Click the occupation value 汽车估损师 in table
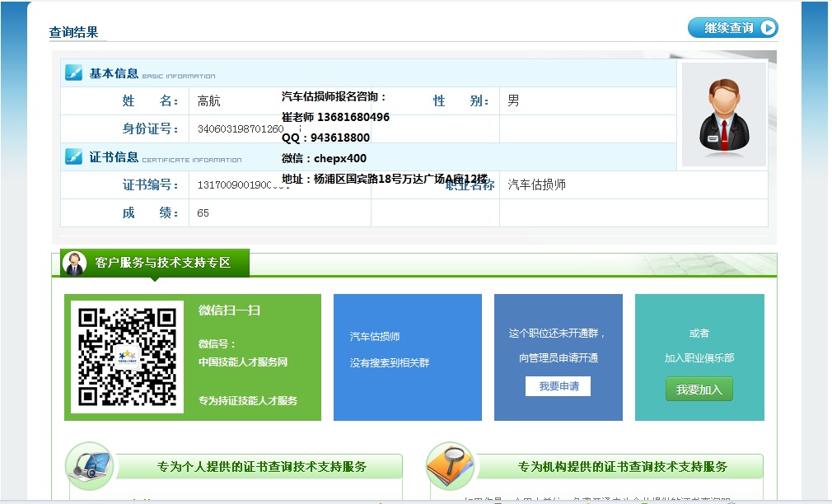This screenshot has height=504, width=832. pos(537,185)
